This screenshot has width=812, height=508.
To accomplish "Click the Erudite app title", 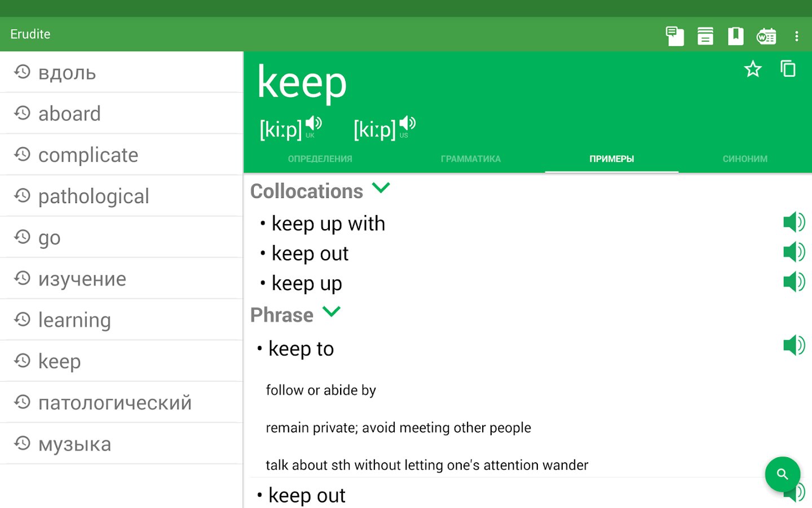I will (30, 34).
